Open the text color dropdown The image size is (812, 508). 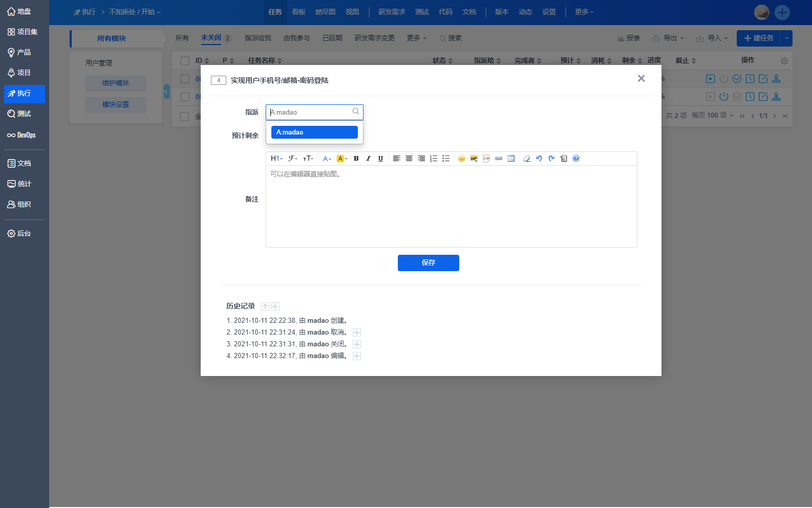click(x=327, y=159)
